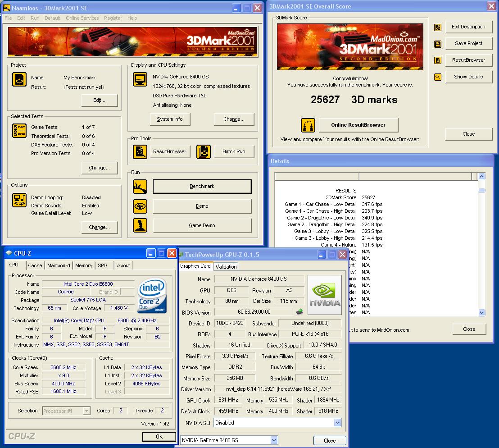Click the Options demo settings icon
This screenshot has width=499, height=448.
point(19,200)
